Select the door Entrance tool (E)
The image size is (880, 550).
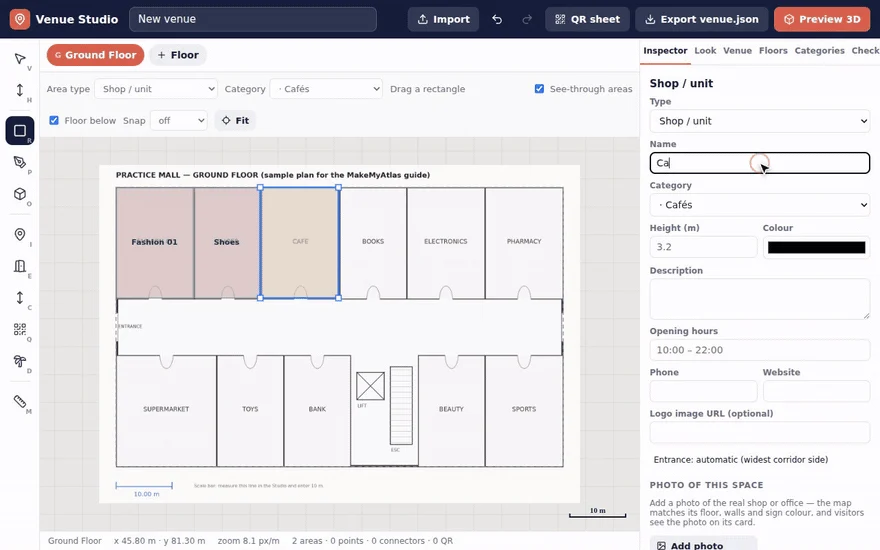point(20,266)
